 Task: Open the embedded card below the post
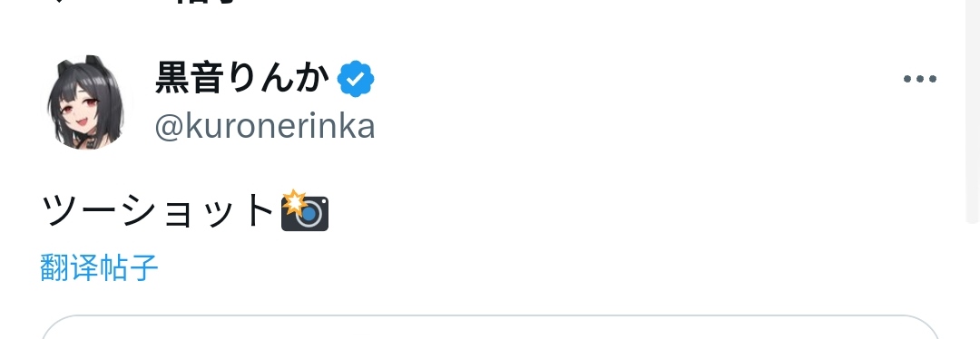point(490,327)
